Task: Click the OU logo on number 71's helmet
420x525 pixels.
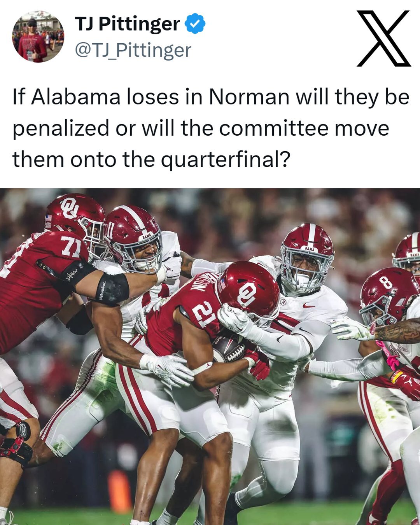Action: (x=69, y=208)
